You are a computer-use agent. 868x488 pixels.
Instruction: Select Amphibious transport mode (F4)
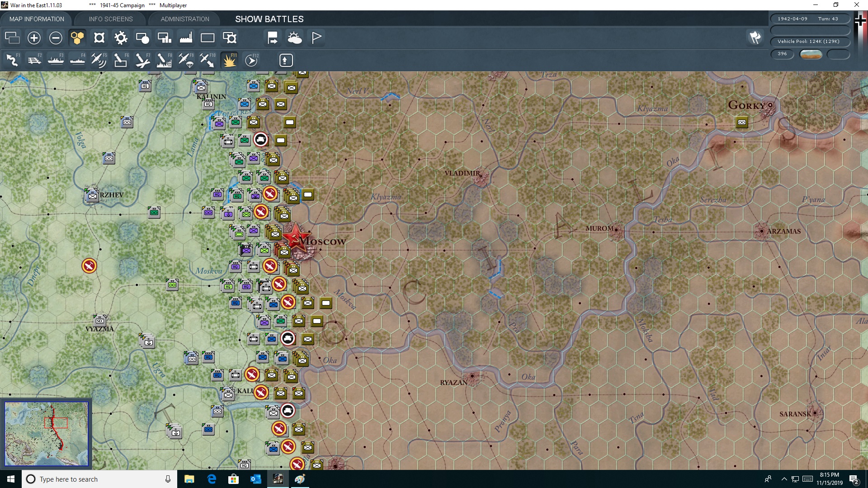click(77, 60)
